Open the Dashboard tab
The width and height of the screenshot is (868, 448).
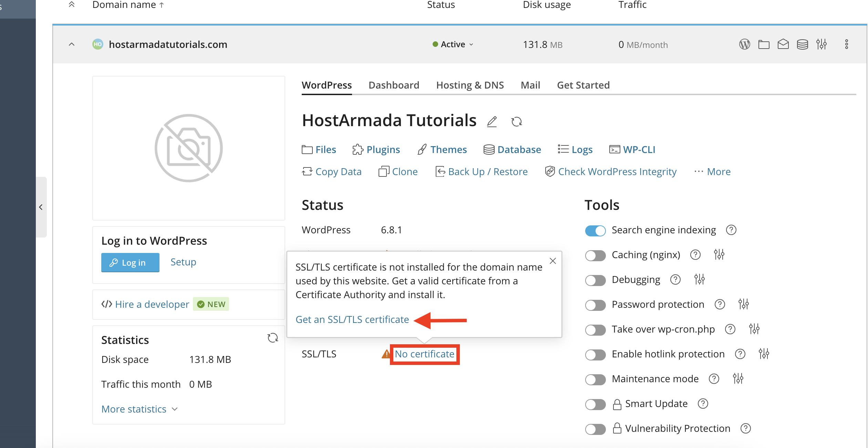[x=394, y=85]
